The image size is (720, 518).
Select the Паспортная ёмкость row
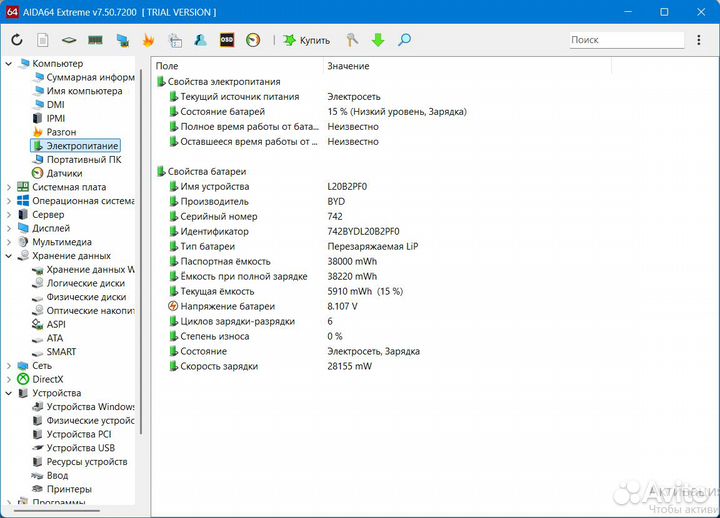(x=273, y=261)
